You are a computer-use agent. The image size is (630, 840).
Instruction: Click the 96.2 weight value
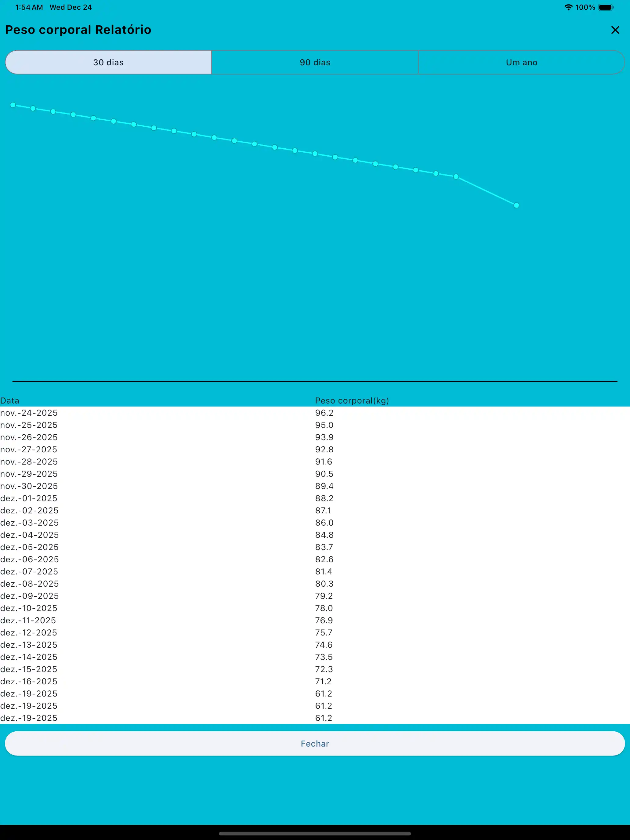[x=324, y=413]
